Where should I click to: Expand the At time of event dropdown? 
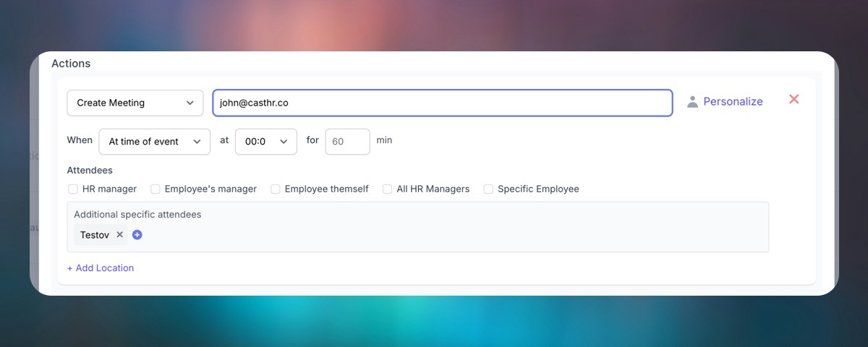[155, 142]
